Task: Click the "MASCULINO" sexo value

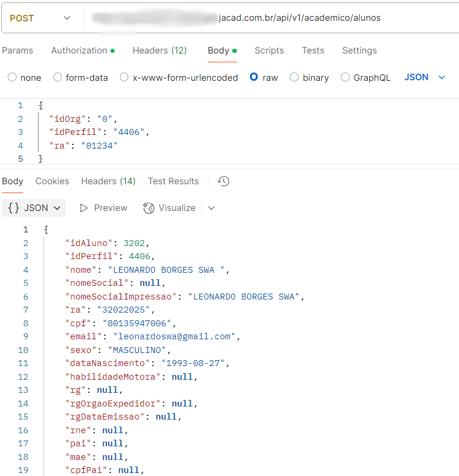Action: coord(137,350)
